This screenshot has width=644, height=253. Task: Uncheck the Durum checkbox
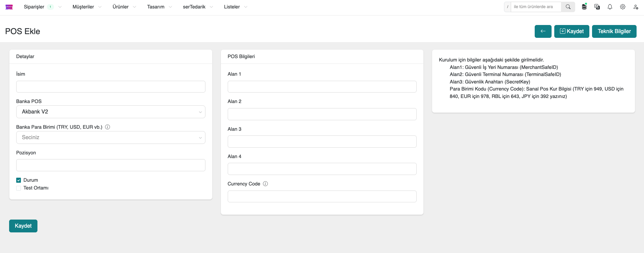coord(19,180)
